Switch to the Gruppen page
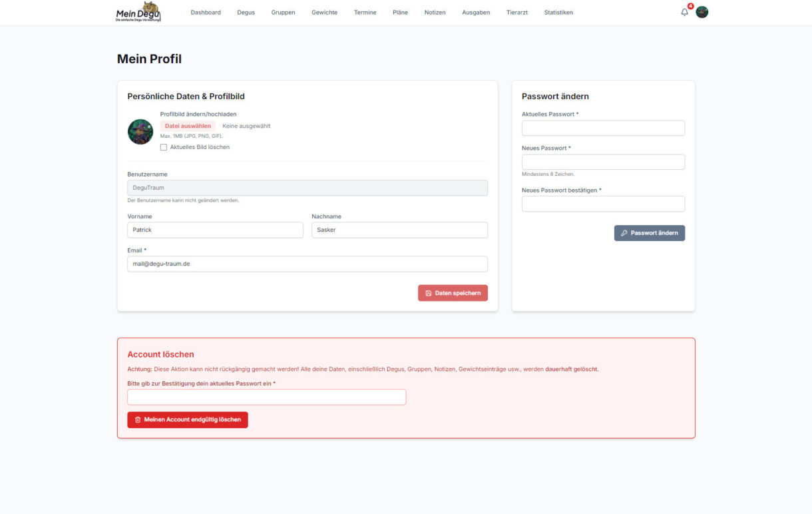This screenshot has width=812, height=514. point(283,13)
